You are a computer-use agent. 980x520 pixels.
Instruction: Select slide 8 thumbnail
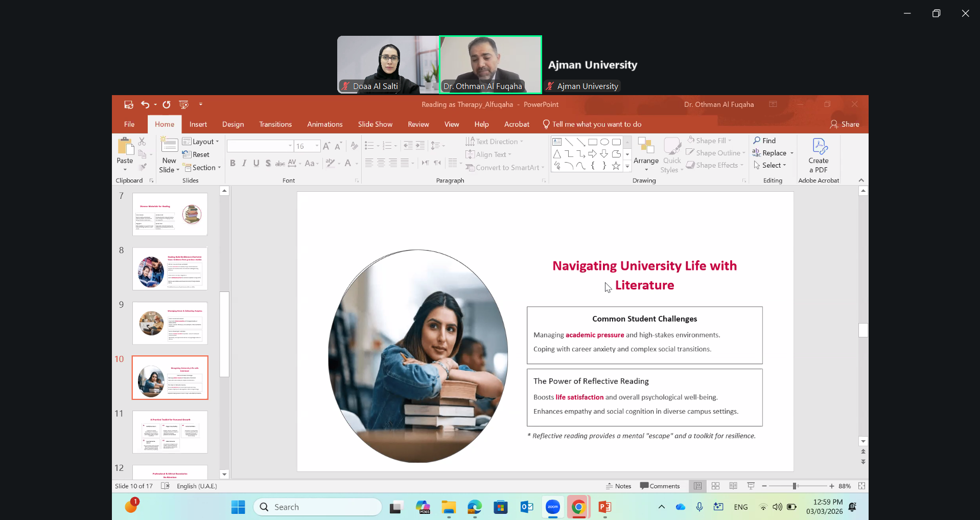click(x=170, y=269)
